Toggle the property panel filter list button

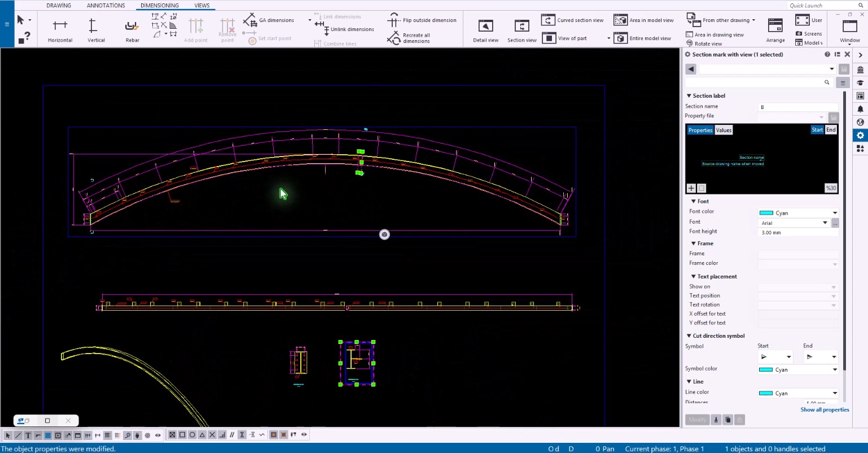843,82
